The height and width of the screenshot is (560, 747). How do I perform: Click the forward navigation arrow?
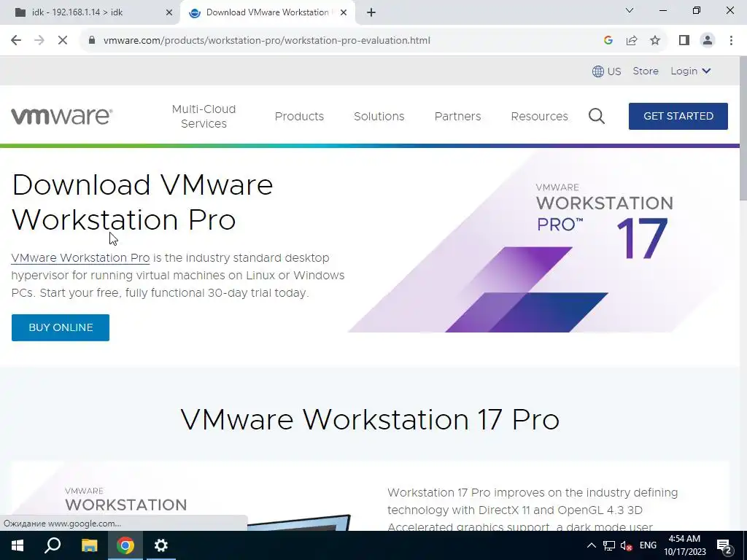tap(39, 41)
